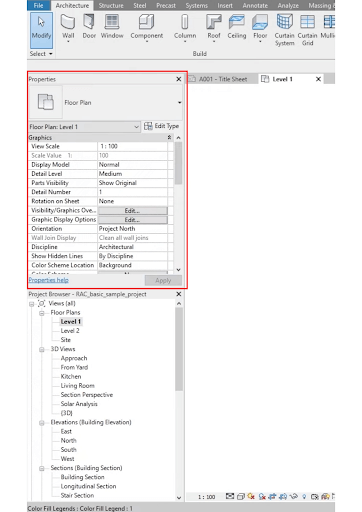This screenshot has width=362, height=512.
Task: Switch to the Insert ribbon tab
Action: pos(225,6)
